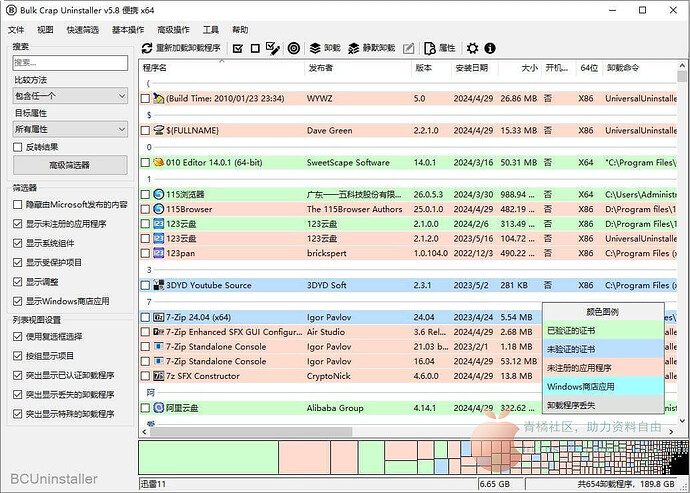Click the 3DYD Youtube Source icon
The width and height of the screenshot is (690, 493).
pos(158,285)
